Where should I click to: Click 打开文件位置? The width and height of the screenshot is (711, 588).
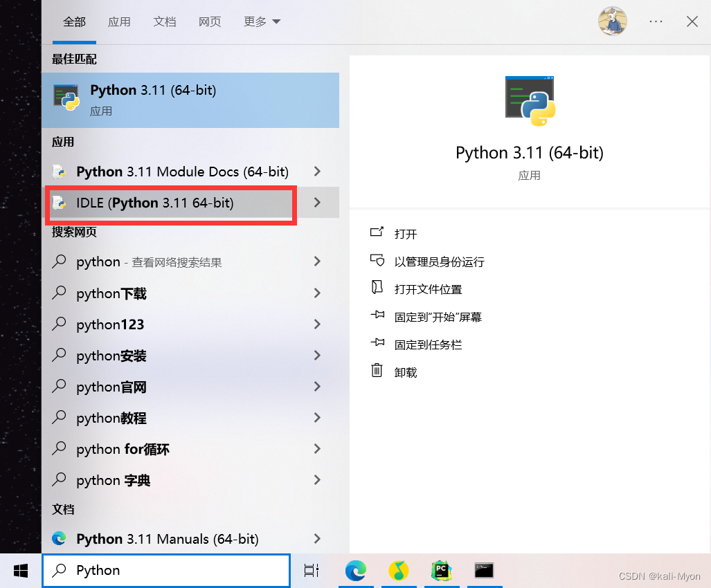point(428,289)
